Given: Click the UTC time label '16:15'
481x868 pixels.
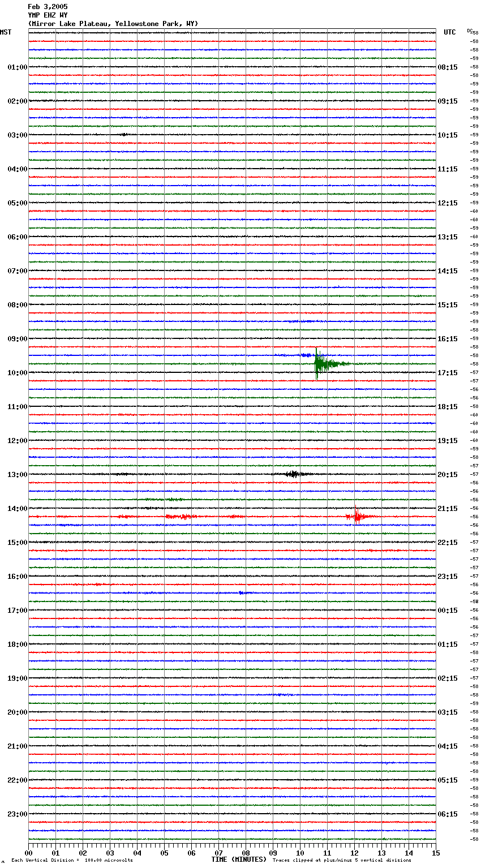Looking at the screenshot, I should pos(448,339).
